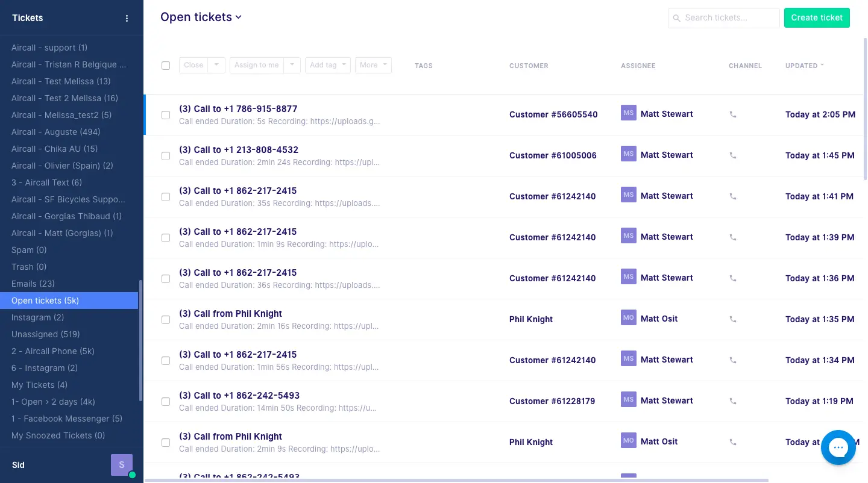Click MS avatar on the 1:45 PM ticket

[x=629, y=154]
